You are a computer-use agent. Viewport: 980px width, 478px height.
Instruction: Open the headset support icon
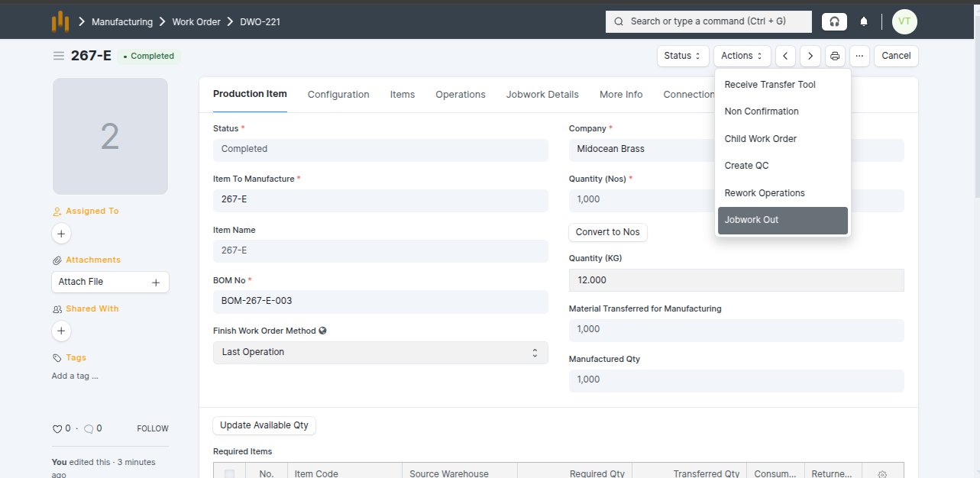click(834, 21)
